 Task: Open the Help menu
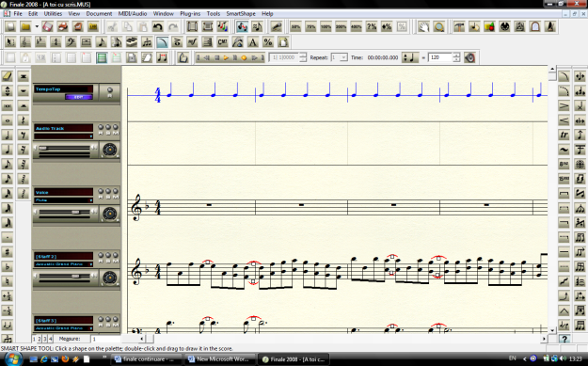coord(267,13)
